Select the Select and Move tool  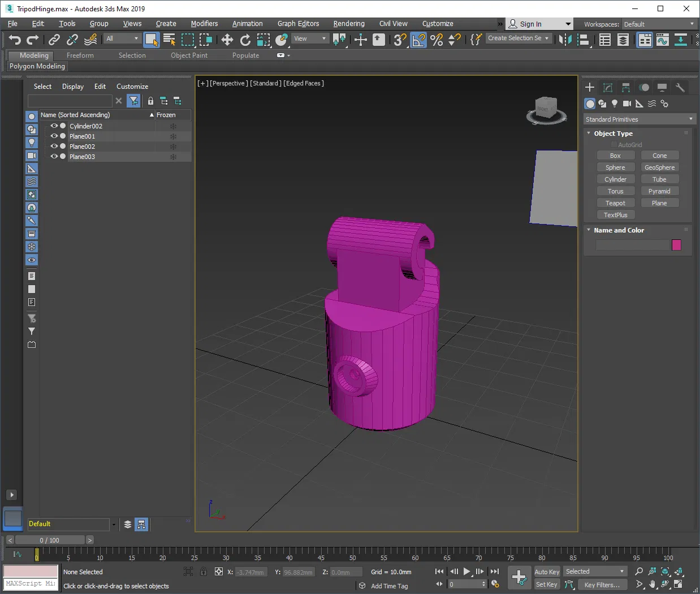227,40
